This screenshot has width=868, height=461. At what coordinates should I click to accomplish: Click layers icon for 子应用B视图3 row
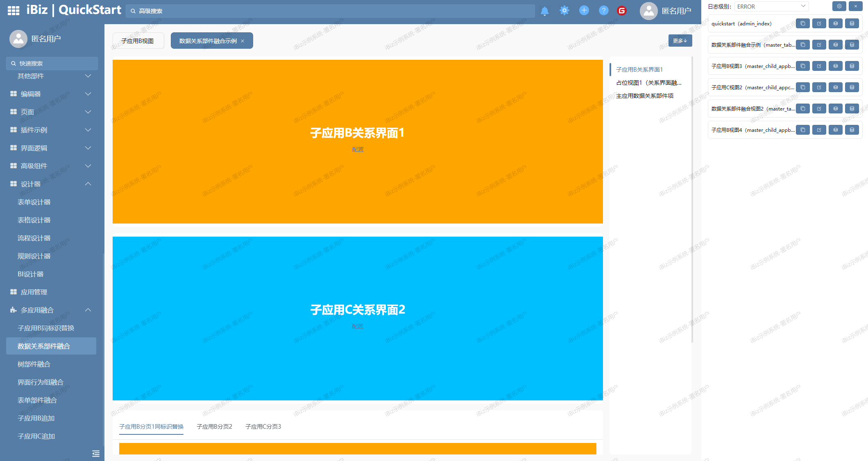[835, 66]
